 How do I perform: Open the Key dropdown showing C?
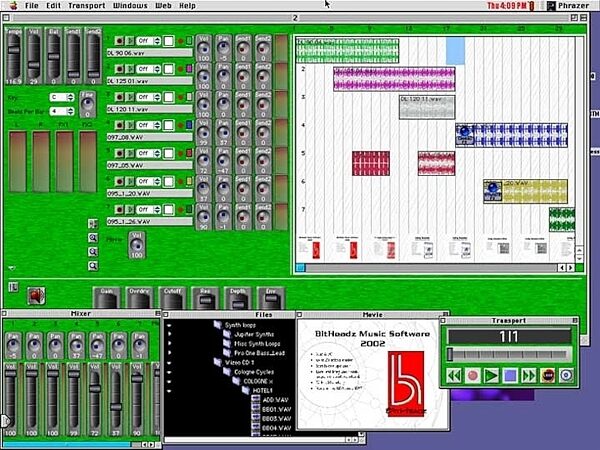click(62, 97)
